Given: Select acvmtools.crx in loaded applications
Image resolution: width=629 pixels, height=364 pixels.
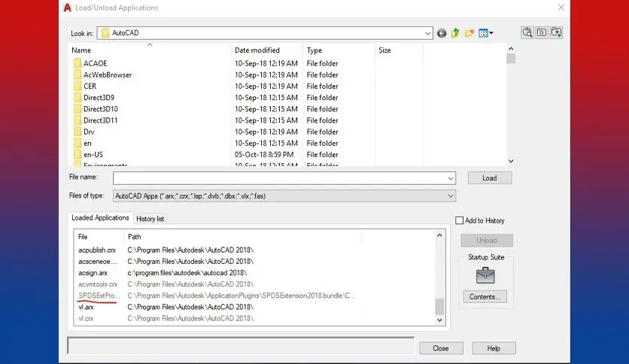Looking at the screenshot, I should pos(99,284).
